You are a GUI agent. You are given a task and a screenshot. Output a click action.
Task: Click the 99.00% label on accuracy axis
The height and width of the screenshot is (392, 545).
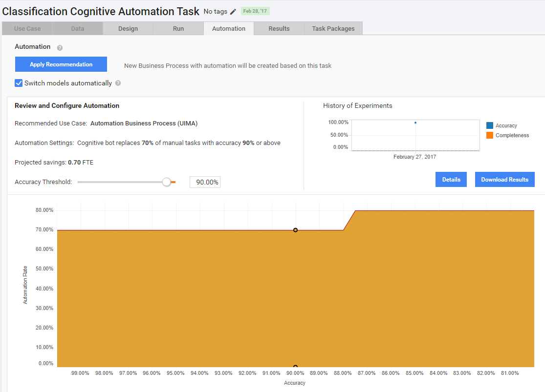[x=80, y=373]
